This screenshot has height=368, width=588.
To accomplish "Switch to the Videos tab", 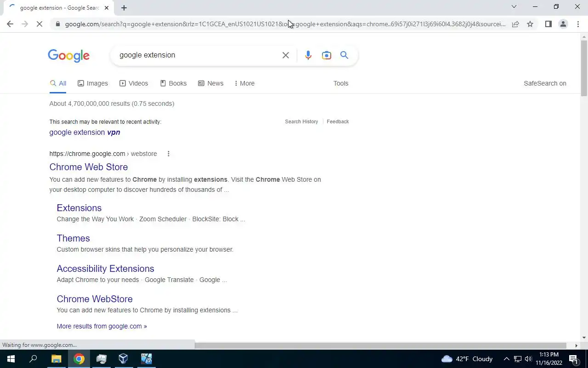I will click(134, 83).
